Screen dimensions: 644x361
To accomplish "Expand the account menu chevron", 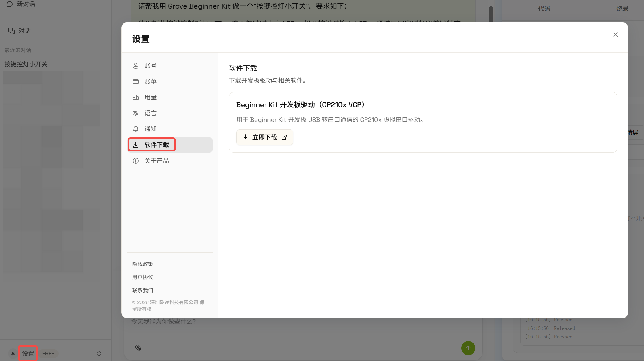I will coord(99,354).
